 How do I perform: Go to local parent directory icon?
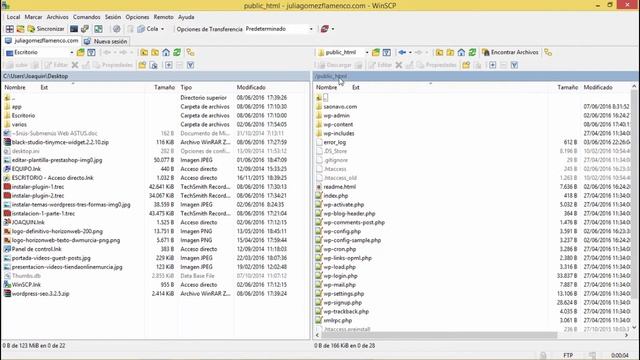[x=144, y=53]
